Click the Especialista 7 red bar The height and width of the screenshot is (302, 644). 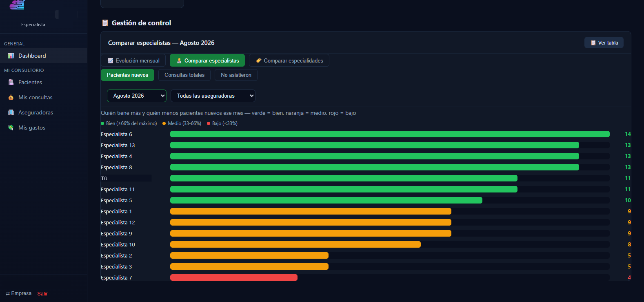tap(234, 277)
